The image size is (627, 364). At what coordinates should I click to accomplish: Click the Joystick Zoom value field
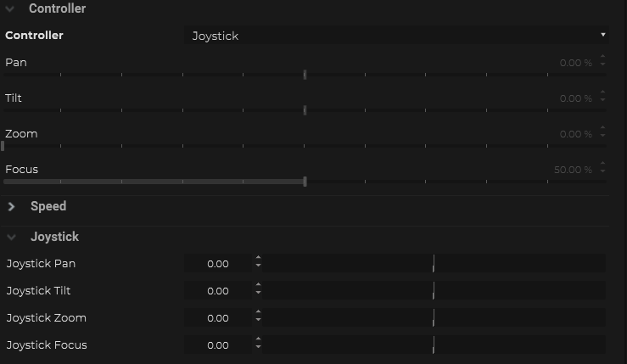(x=218, y=318)
